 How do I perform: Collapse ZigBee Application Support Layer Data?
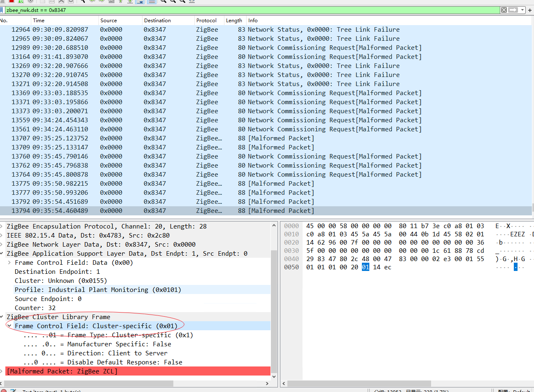[3, 253]
